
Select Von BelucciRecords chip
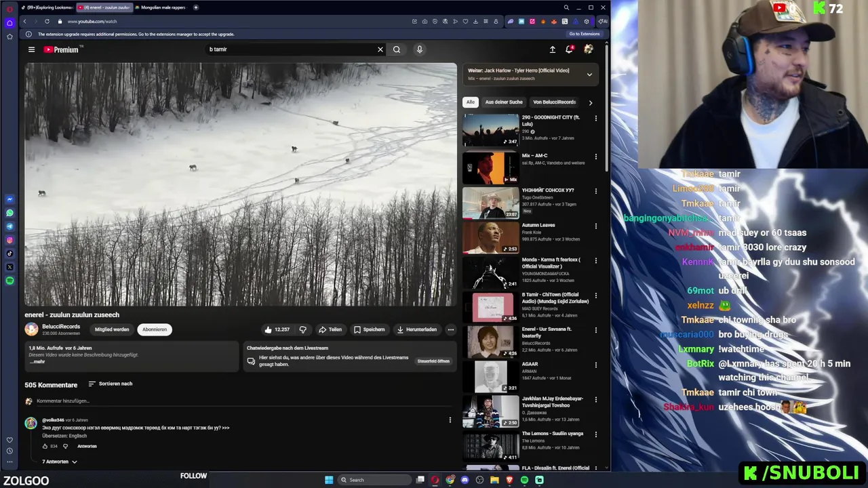[554, 102]
